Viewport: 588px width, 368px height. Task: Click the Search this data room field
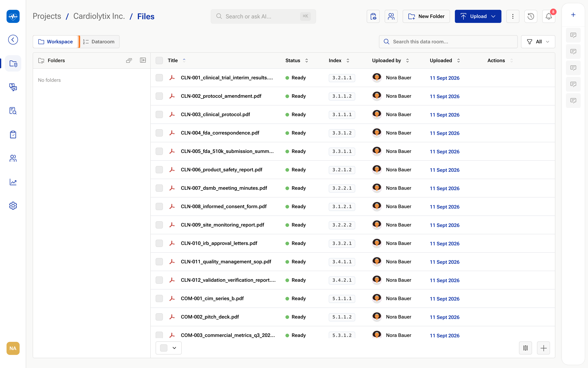pyautogui.click(x=448, y=42)
